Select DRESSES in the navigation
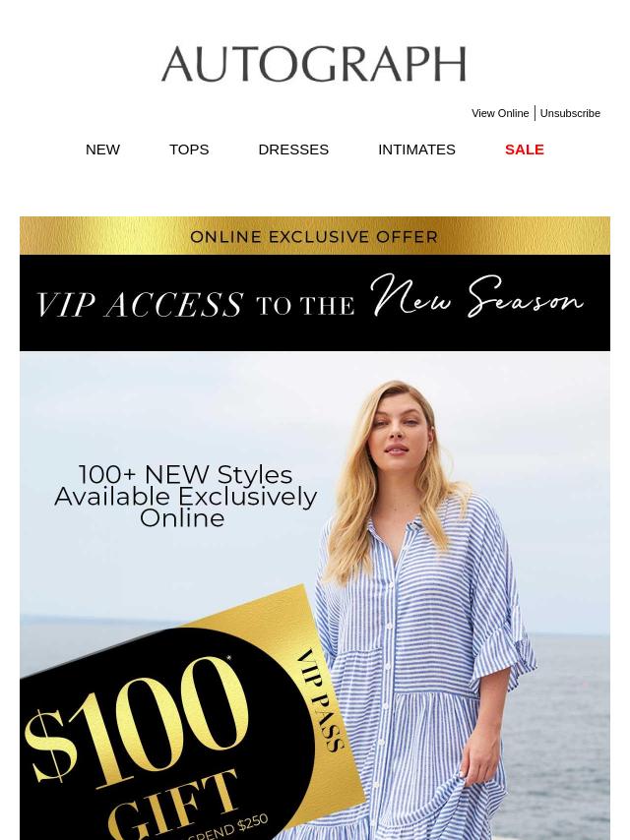Screen dimensions: 630x840 293,150
